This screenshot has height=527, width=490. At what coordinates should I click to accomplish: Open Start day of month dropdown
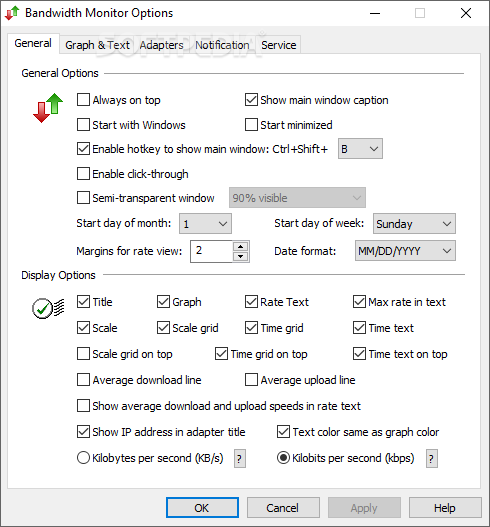(205, 224)
